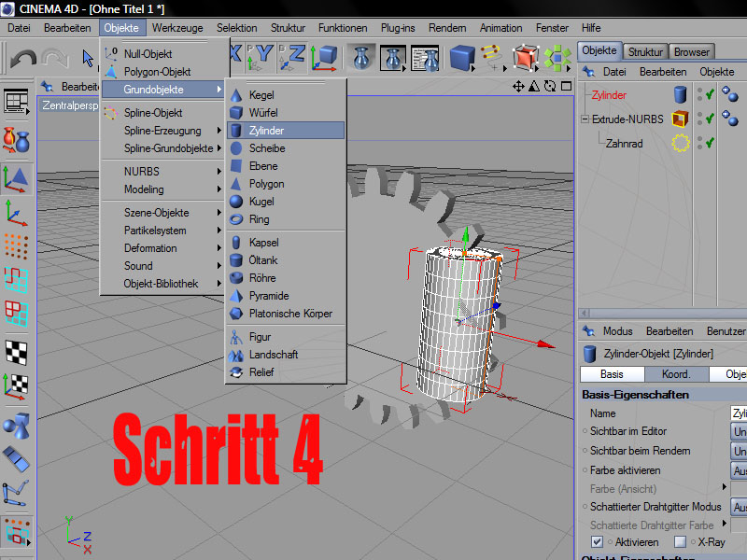The image size is (747, 560).
Task: Click the world coordinate system cube icon
Action: 324,57
